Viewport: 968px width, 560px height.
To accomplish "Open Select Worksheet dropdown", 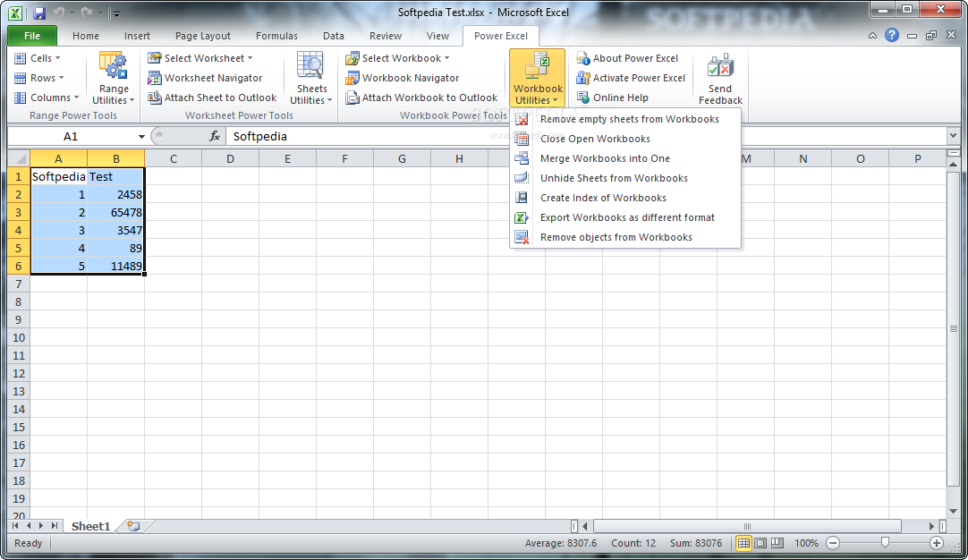I will pyautogui.click(x=200, y=58).
